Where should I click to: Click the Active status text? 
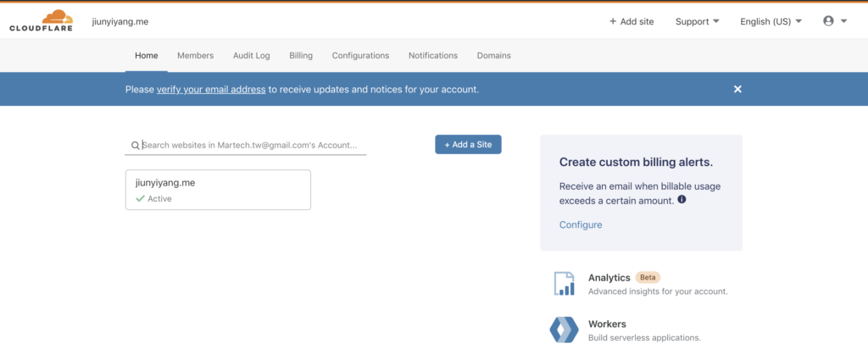[159, 198]
